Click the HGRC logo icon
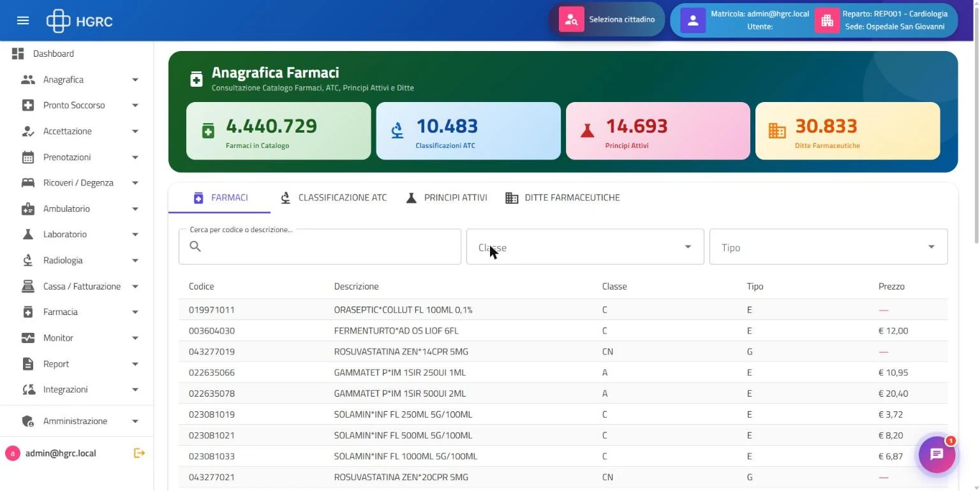 tap(58, 21)
